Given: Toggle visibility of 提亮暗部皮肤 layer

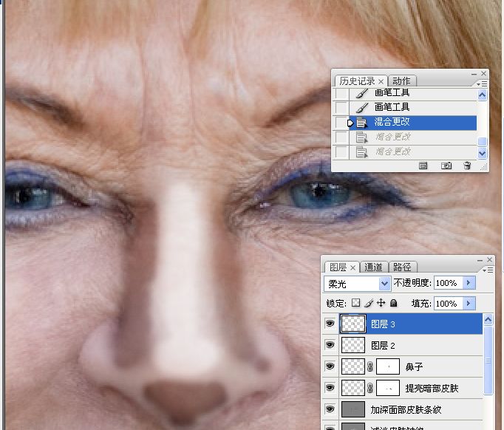Looking at the screenshot, I should [330, 388].
